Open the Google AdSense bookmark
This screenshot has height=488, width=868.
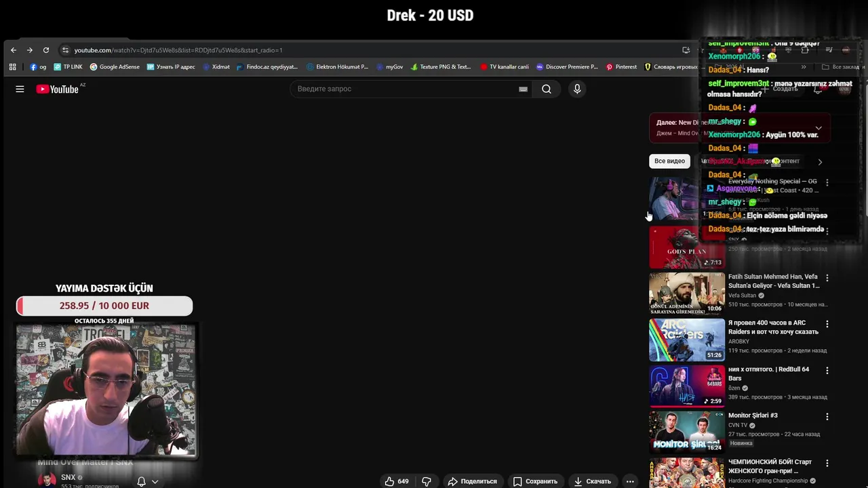(x=115, y=67)
